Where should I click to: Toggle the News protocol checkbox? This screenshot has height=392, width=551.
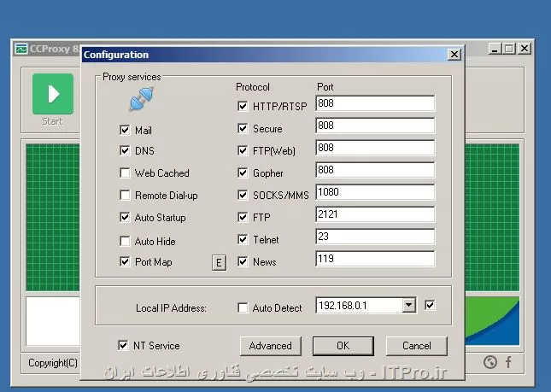[x=243, y=261]
